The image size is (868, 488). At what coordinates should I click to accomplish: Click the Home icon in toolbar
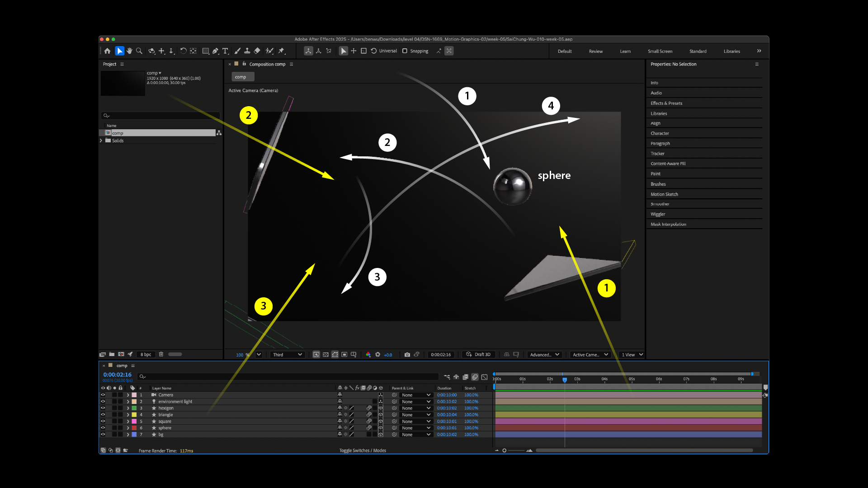pos(107,51)
